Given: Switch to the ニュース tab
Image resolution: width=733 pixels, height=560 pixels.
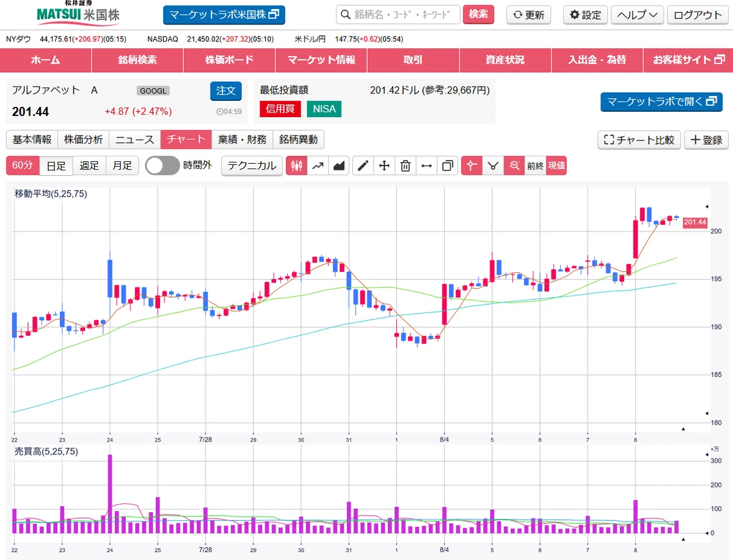Looking at the screenshot, I should coord(135,140).
